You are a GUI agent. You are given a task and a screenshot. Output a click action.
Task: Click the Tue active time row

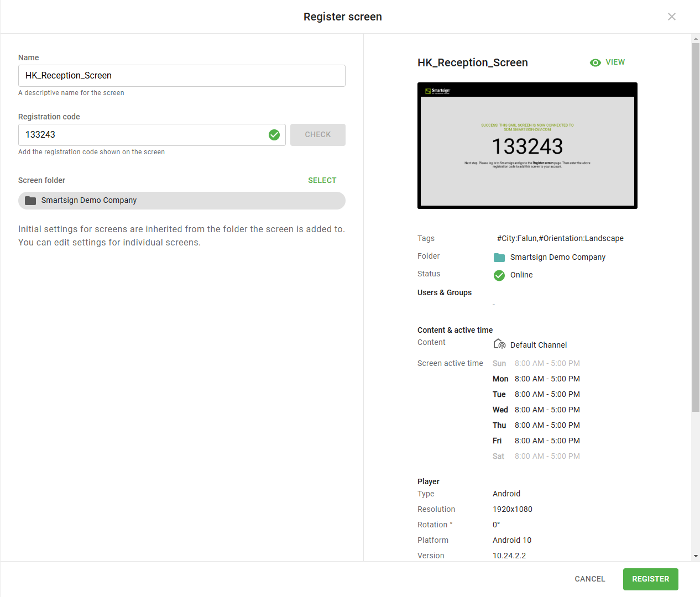536,394
